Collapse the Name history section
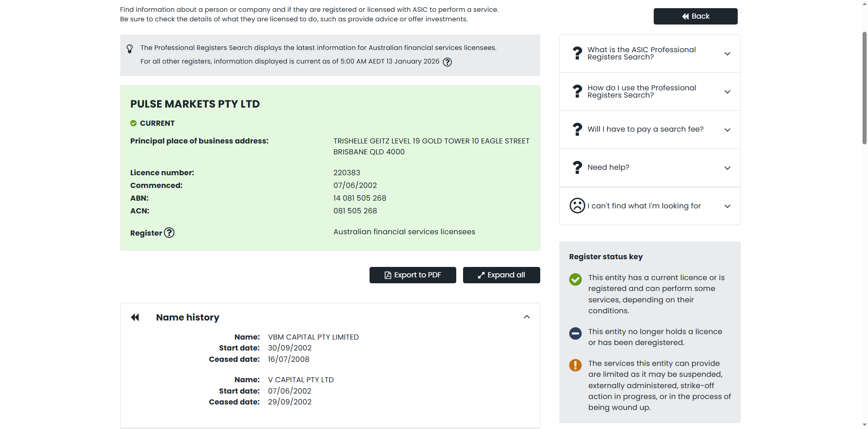Image resolution: width=868 pixels, height=429 pixels. click(527, 317)
